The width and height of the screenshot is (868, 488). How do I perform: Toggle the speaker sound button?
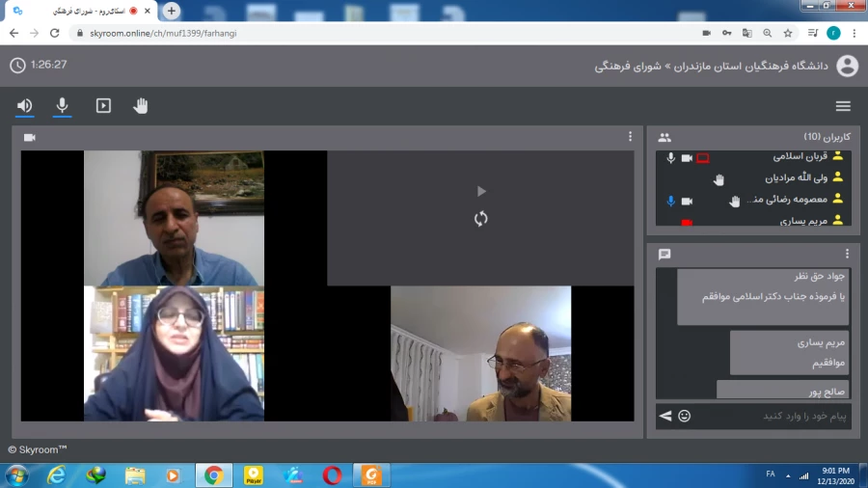coord(25,106)
